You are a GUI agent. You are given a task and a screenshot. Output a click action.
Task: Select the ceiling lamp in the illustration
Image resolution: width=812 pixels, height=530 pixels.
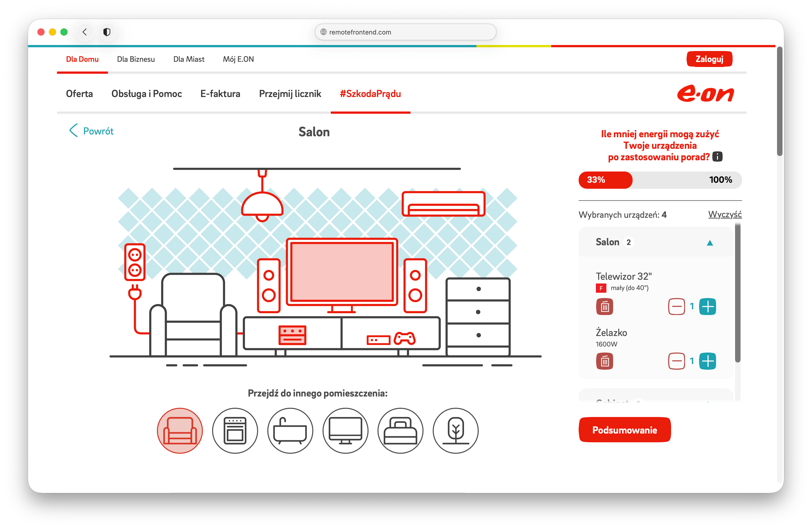[262, 196]
